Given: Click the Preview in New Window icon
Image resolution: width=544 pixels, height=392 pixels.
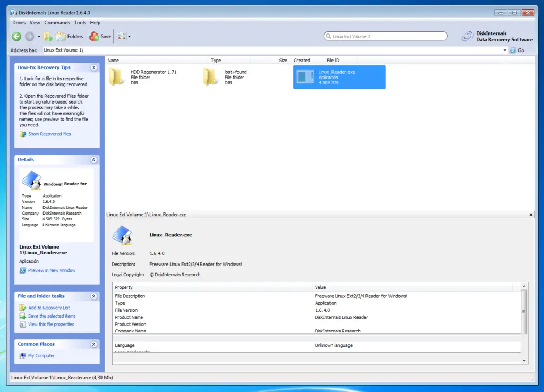Looking at the screenshot, I should (x=22, y=270).
